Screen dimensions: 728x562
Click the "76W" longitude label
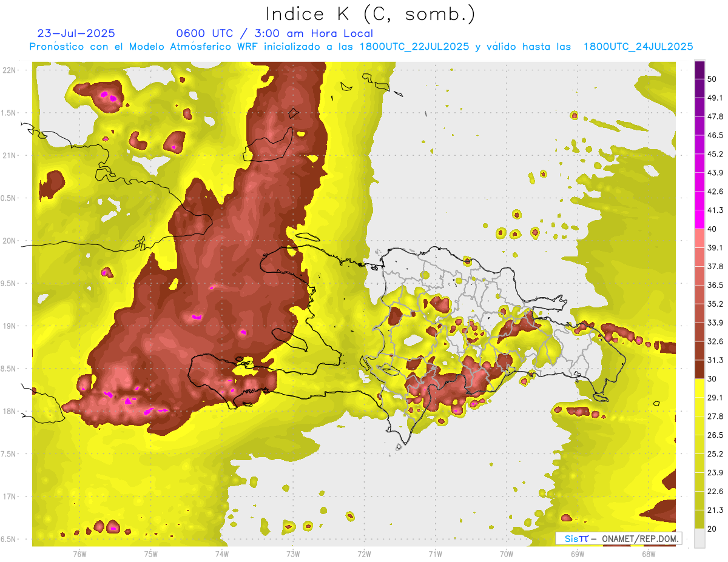point(79,554)
